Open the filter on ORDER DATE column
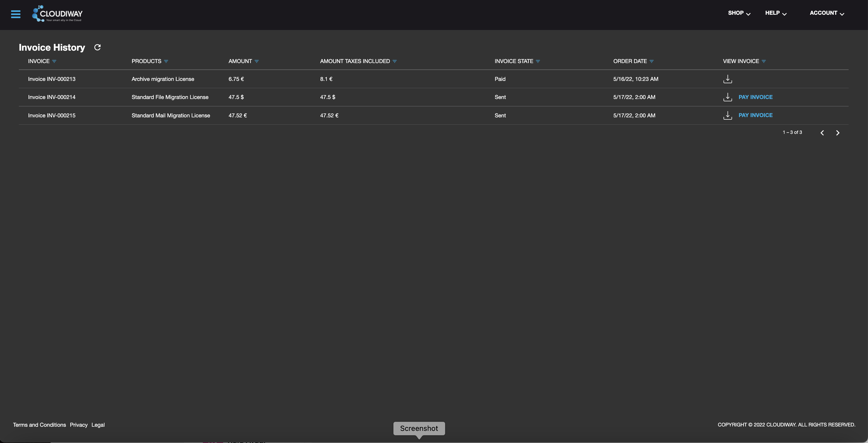The height and width of the screenshot is (443, 868). tap(651, 61)
